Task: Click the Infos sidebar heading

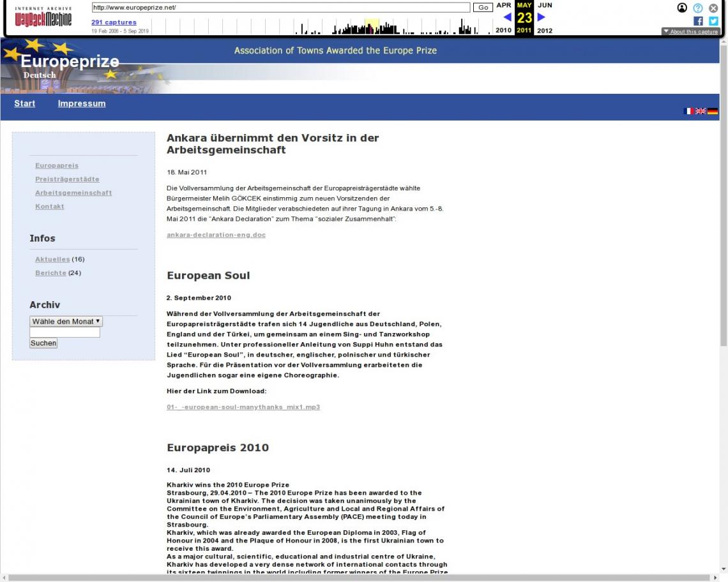Action: click(42, 239)
